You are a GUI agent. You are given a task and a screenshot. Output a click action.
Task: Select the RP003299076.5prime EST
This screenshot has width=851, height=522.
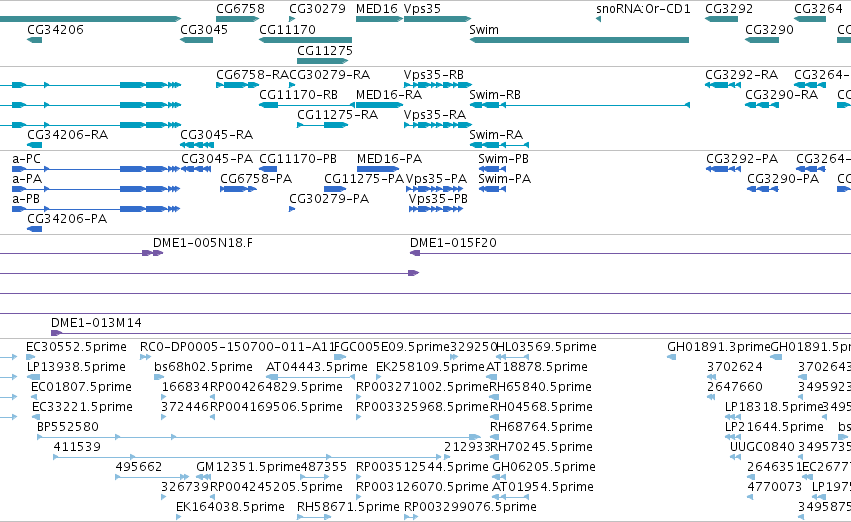[411, 517]
